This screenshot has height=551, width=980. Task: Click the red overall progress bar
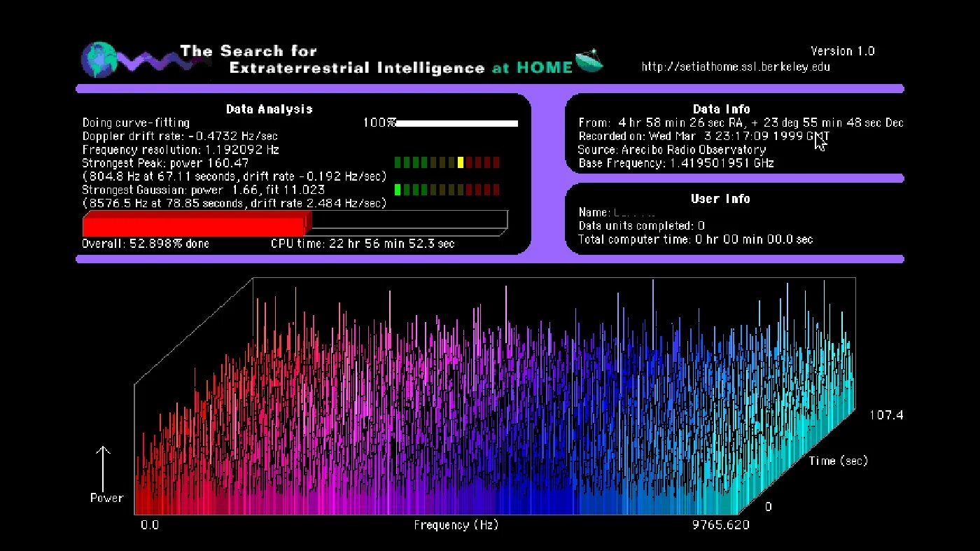(195, 225)
